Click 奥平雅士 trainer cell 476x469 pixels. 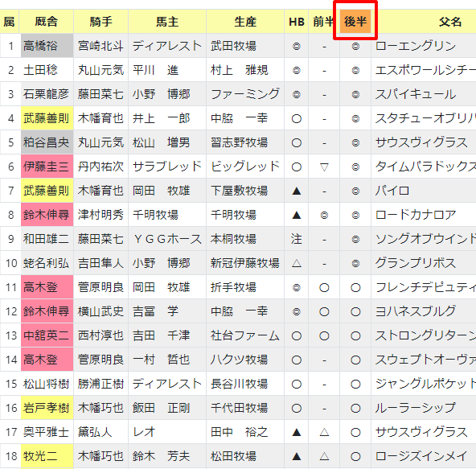click(x=47, y=432)
